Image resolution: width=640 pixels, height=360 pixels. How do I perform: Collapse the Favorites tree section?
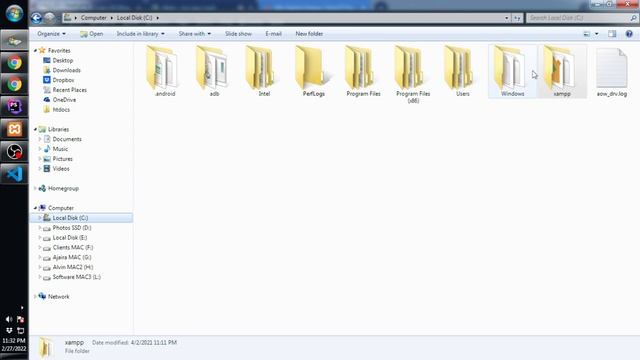[x=36, y=50]
